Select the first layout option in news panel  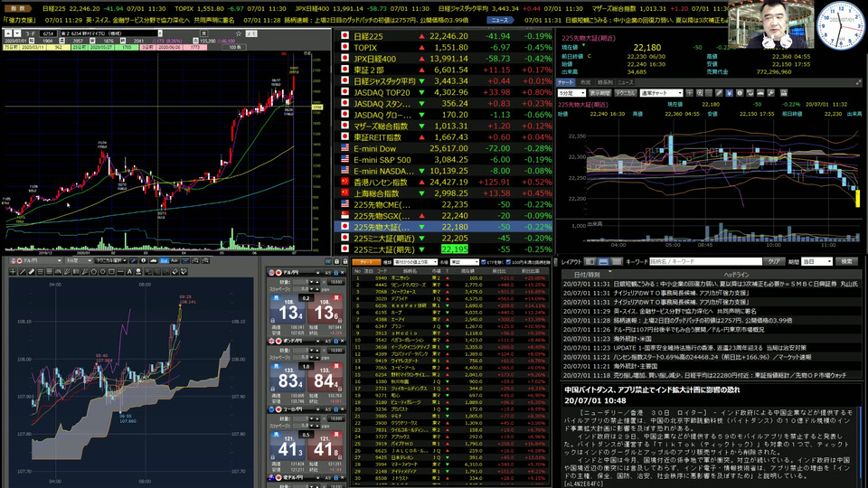[x=591, y=262]
